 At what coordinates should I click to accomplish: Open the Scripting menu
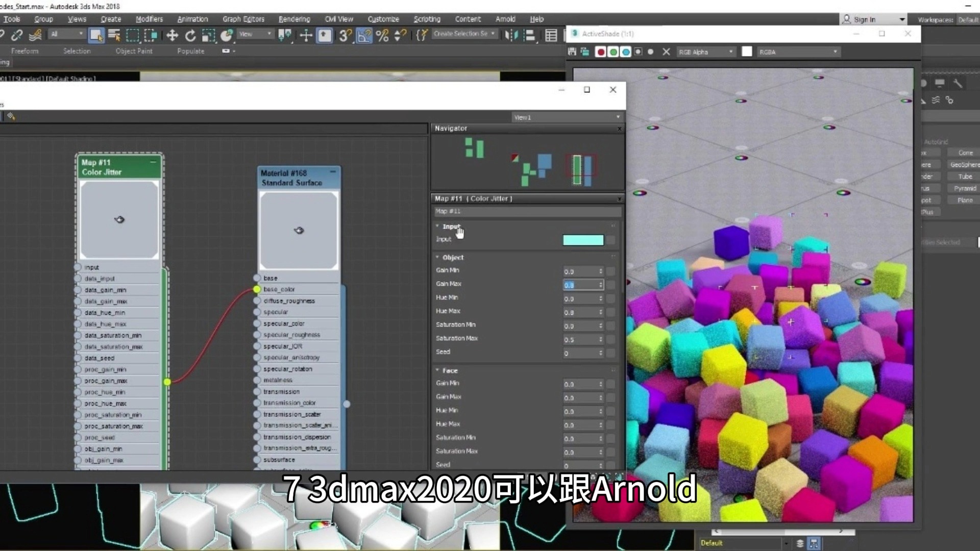pos(427,19)
